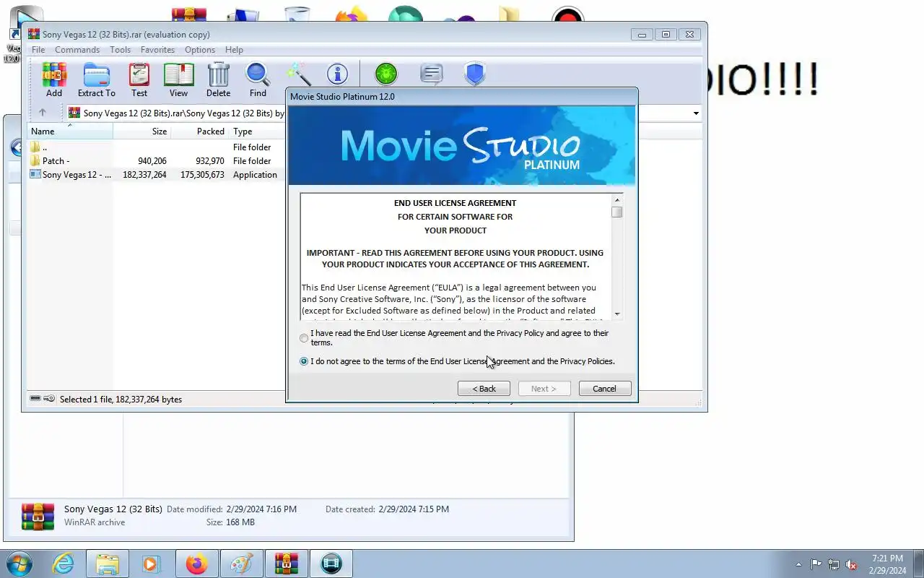
Task: Click the Show desktop strip in taskbar
Action: [919, 564]
